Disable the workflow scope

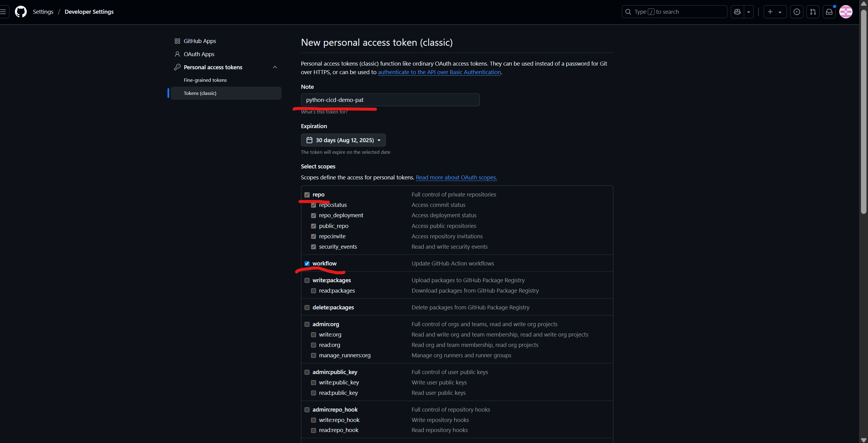(307, 263)
